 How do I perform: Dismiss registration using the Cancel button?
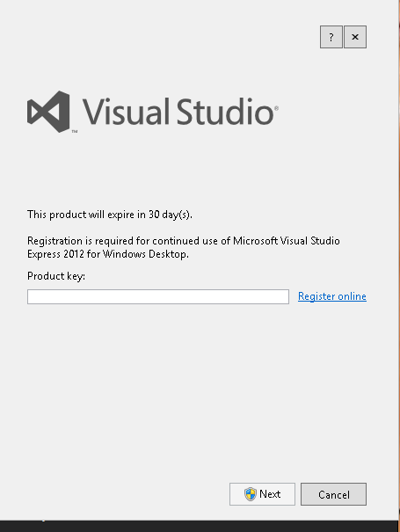click(x=333, y=494)
